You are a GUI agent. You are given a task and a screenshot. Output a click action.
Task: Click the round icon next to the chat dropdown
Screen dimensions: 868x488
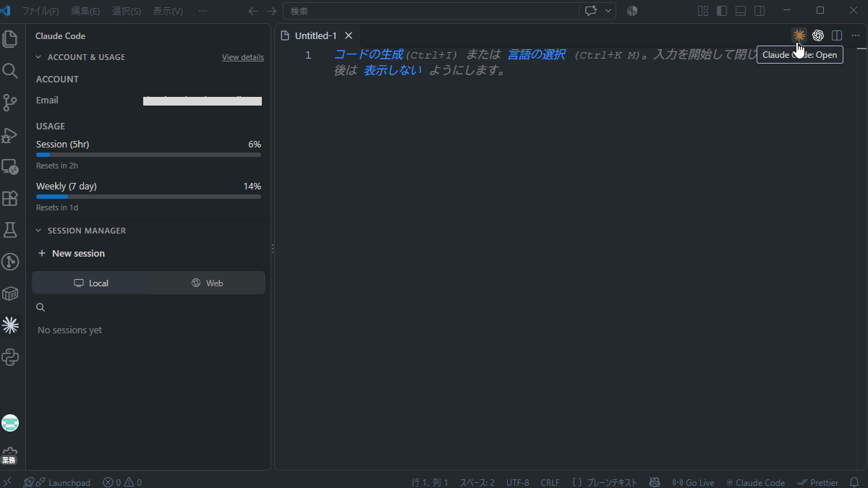(x=632, y=11)
